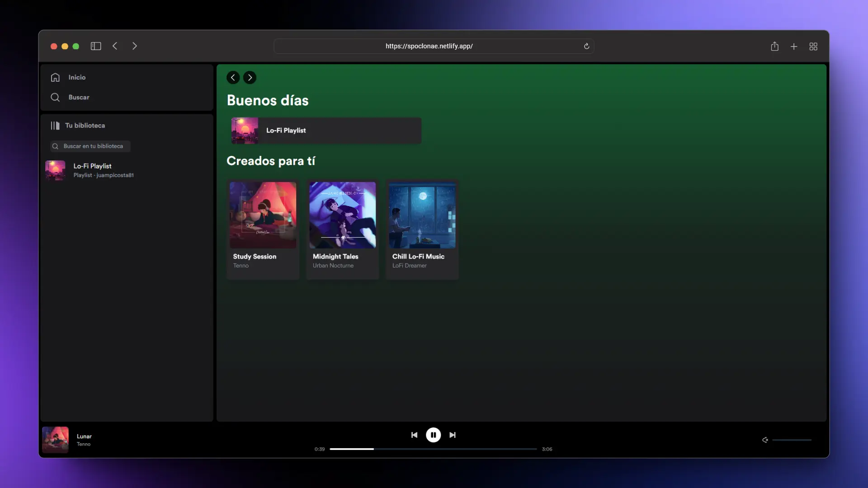Click the home icon next to Inicio

click(x=55, y=77)
